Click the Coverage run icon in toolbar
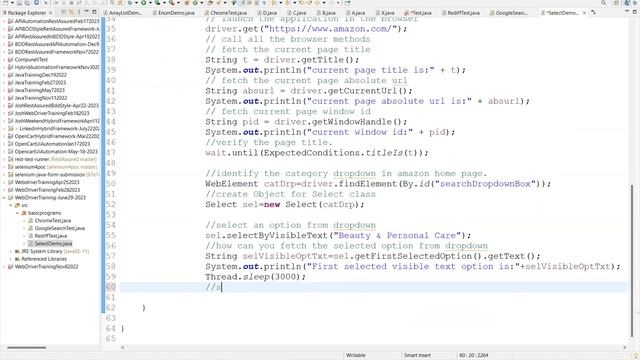The image size is (640, 360). 158,3
